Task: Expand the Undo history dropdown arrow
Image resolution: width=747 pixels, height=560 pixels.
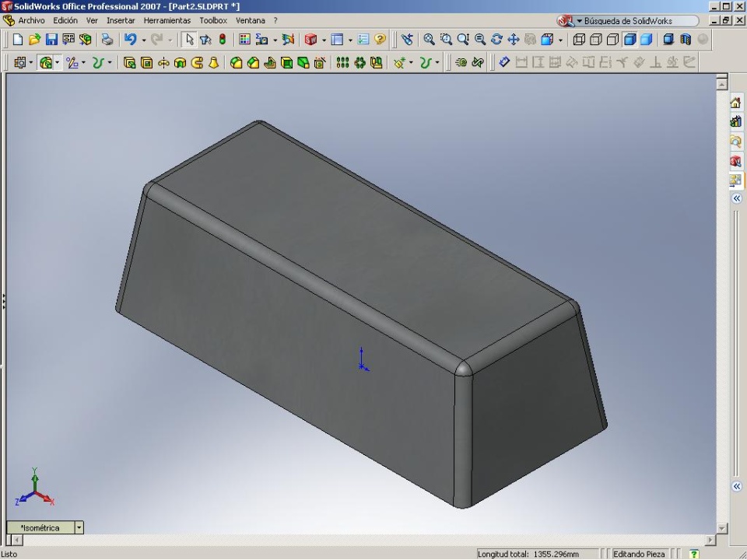Action: [x=143, y=40]
